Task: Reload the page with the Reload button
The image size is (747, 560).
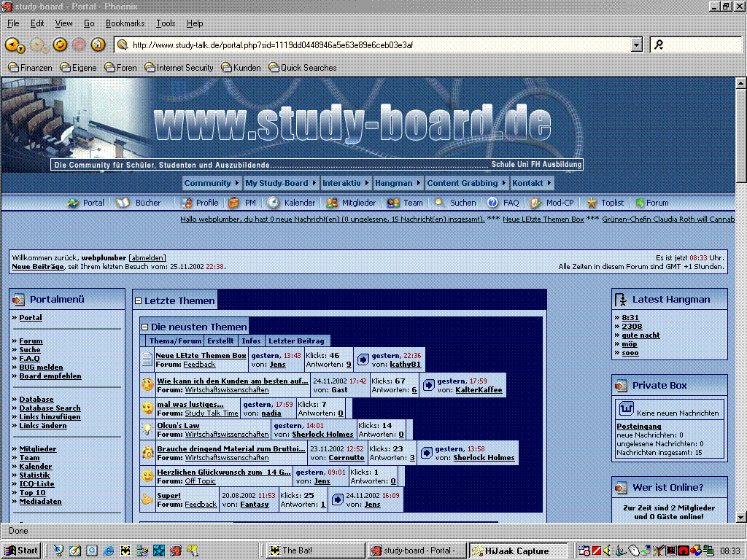Action: pyautogui.click(x=60, y=45)
